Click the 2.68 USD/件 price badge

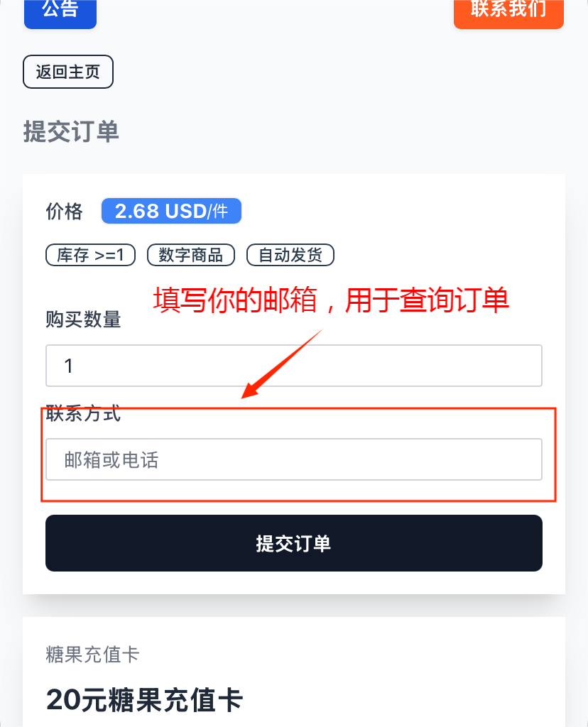171,212
